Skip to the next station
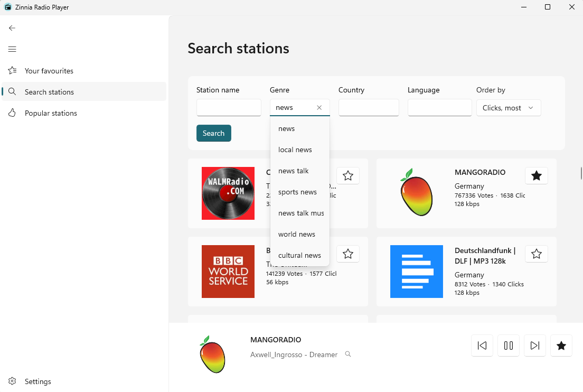The height and width of the screenshot is (392, 583). pyautogui.click(x=534, y=346)
